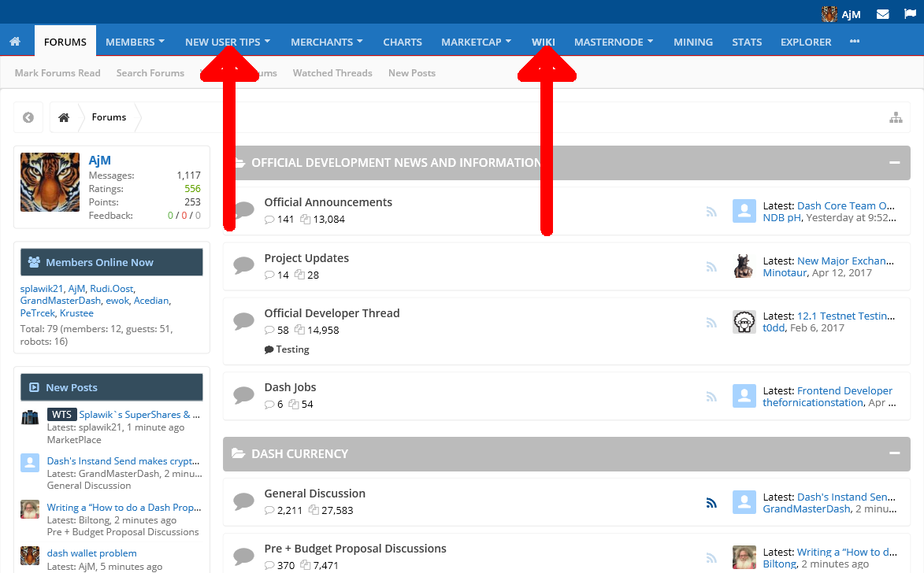Open the Mining menu item
The height and width of the screenshot is (573, 924).
coord(693,42)
